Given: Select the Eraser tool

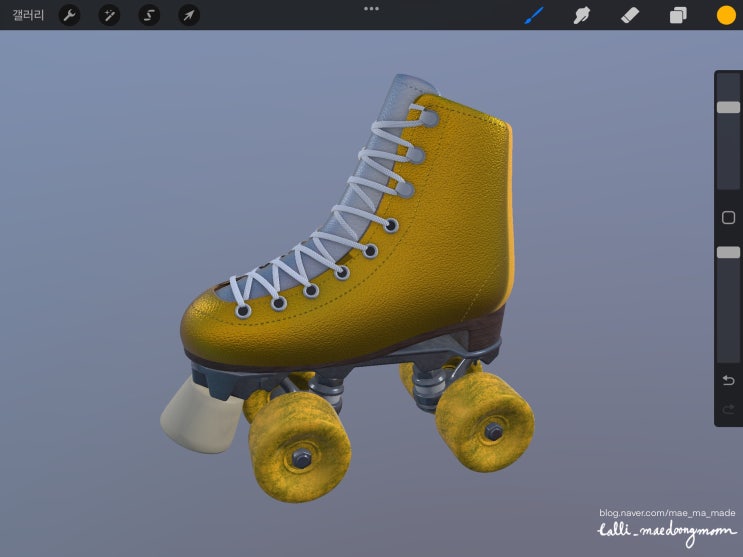Looking at the screenshot, I should (630, 15).
